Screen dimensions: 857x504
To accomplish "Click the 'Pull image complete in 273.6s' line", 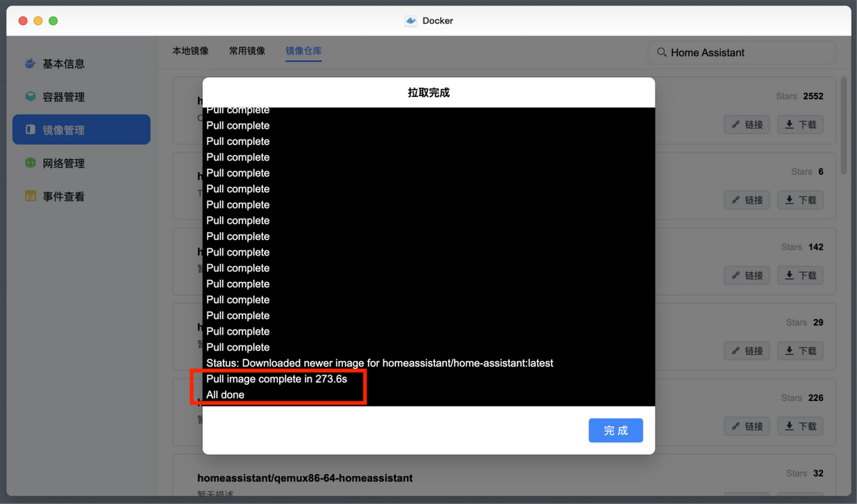I will point(276,378).
